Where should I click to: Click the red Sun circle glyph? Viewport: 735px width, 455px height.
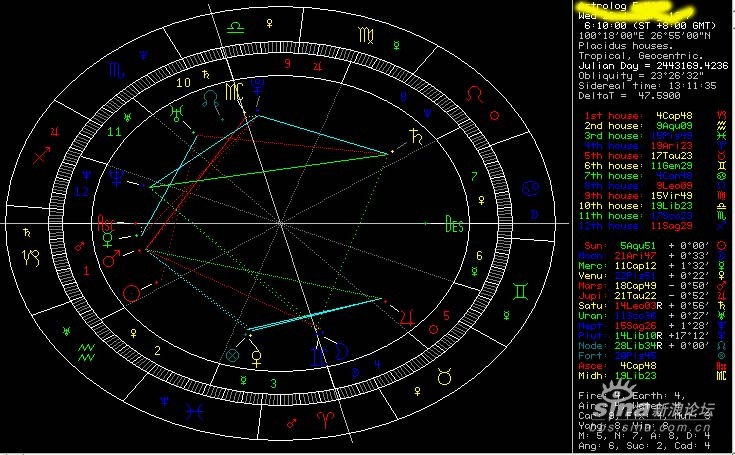coord(131,293)
